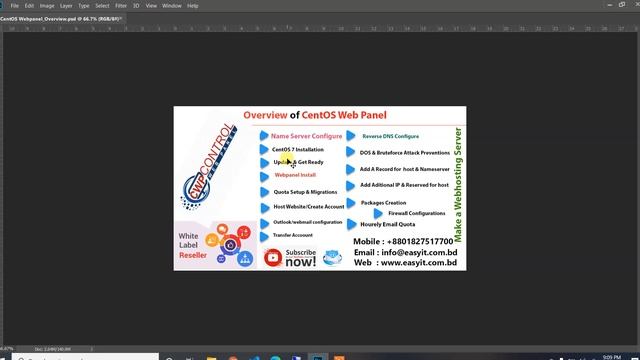Click the horizontal ruler above the canvas
The image size is (640, 360).
pyautogui.click(x=320, y=29)
